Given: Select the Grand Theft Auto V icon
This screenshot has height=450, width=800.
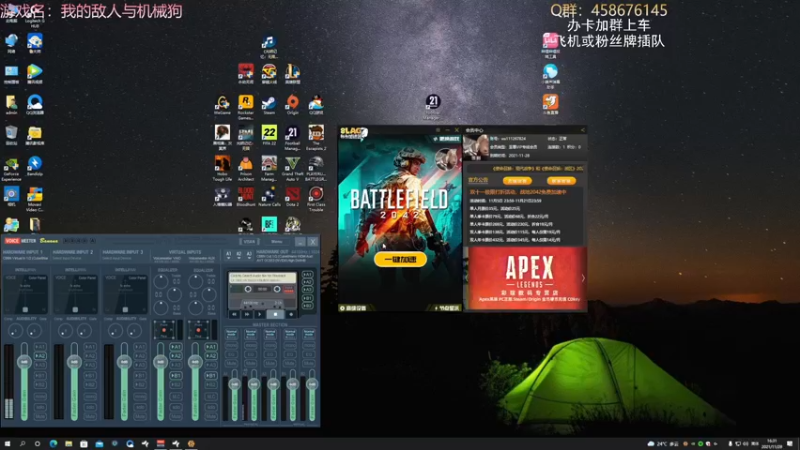Looking at the screenshot, I should pyautogui.click(x=292, y=168).
